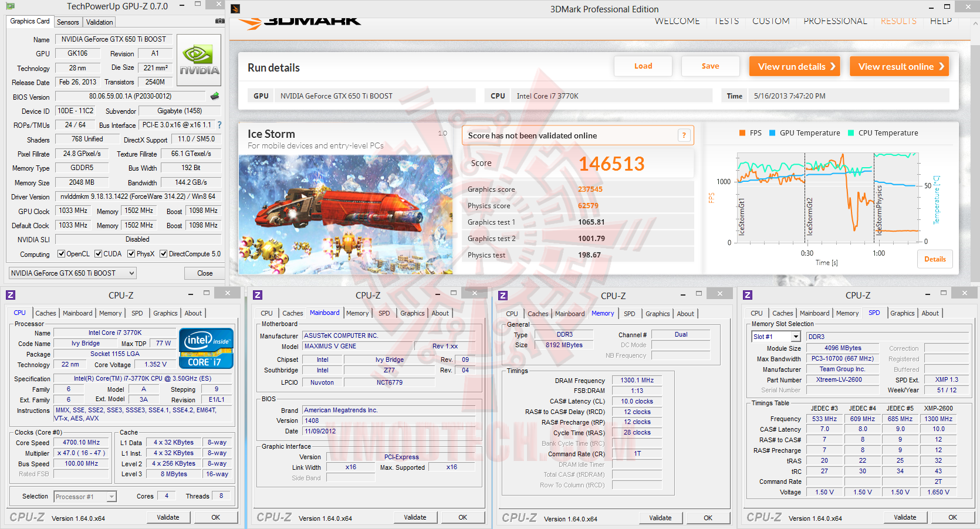The image size is (980, 529).
Task: Click the BIOS save chip icon
Action: coord(215,96)
